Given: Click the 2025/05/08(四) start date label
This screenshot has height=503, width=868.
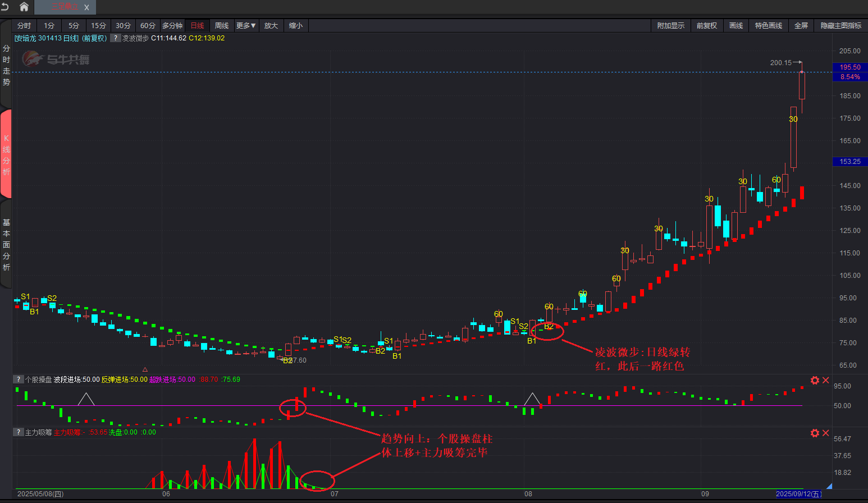Looking at the screenshot, I should [40, 494].
